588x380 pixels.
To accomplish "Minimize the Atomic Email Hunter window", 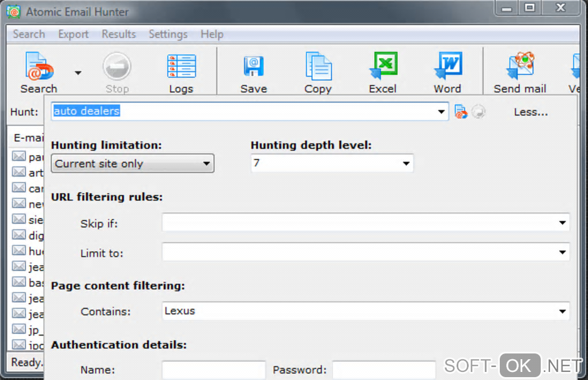I will pos(507,8).
